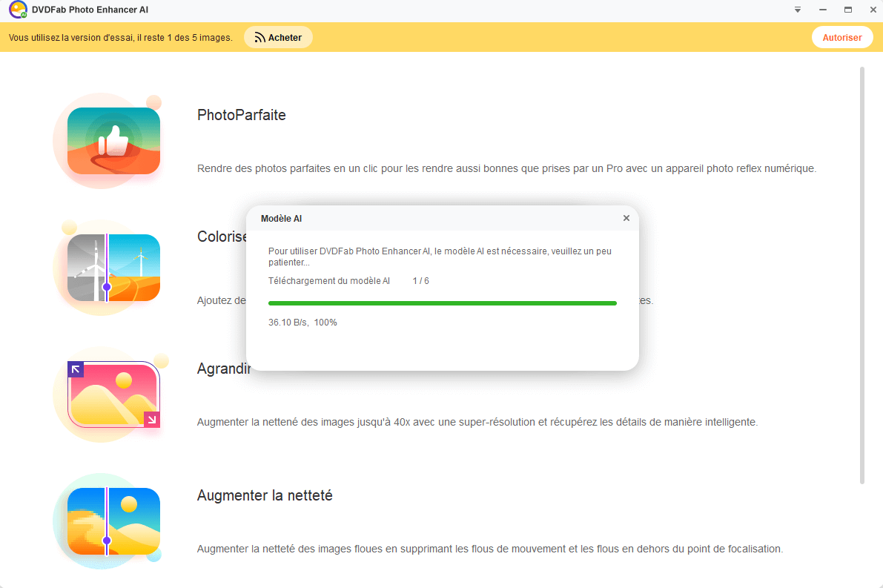Click the Agrandir description about 40x super-résolution
This screenshot has height=588, width=883.
[477, 422]
